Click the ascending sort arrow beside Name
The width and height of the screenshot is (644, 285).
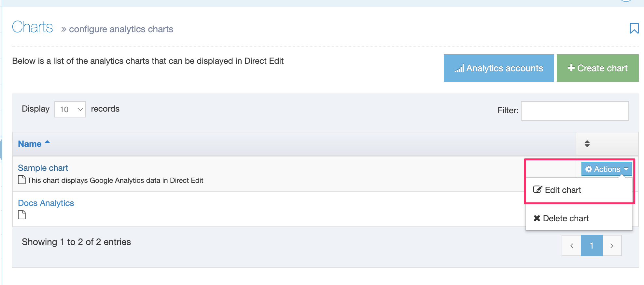47,142
